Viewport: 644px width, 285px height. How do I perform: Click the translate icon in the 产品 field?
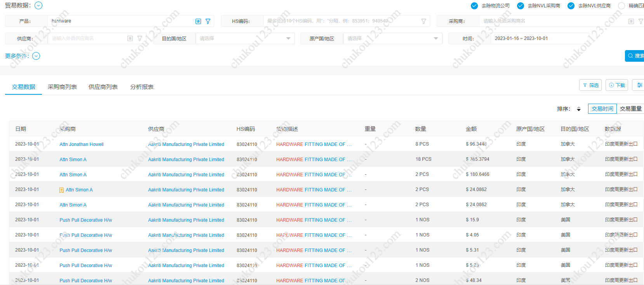(198, 21)
